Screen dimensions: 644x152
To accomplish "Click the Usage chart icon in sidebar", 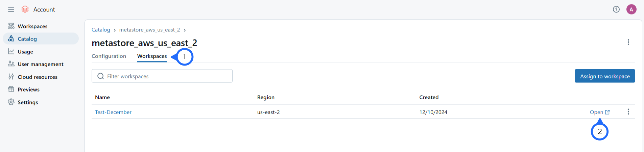I will [x=11, y=51].
